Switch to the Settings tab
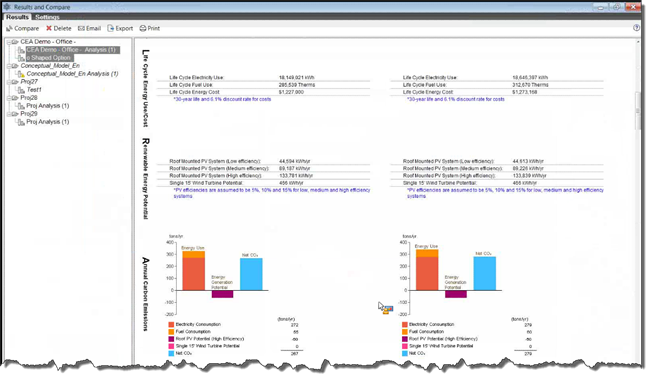 pos(47,17)
